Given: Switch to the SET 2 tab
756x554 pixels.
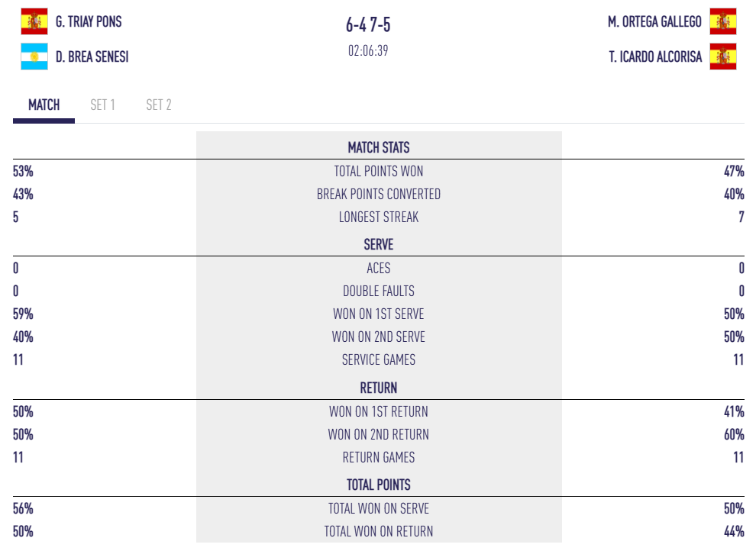Looking at the screenshot, I should pyautogui.click(x=159, y=105).
